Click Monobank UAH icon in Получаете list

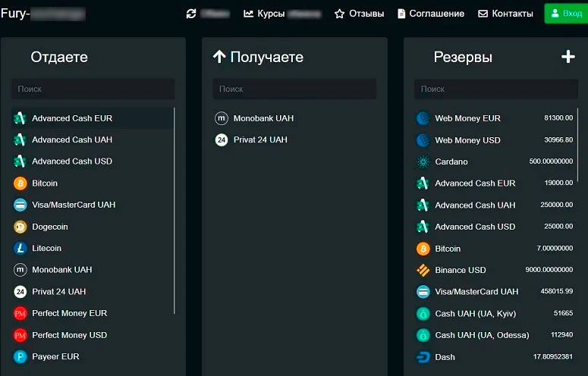tap(222, 118)
